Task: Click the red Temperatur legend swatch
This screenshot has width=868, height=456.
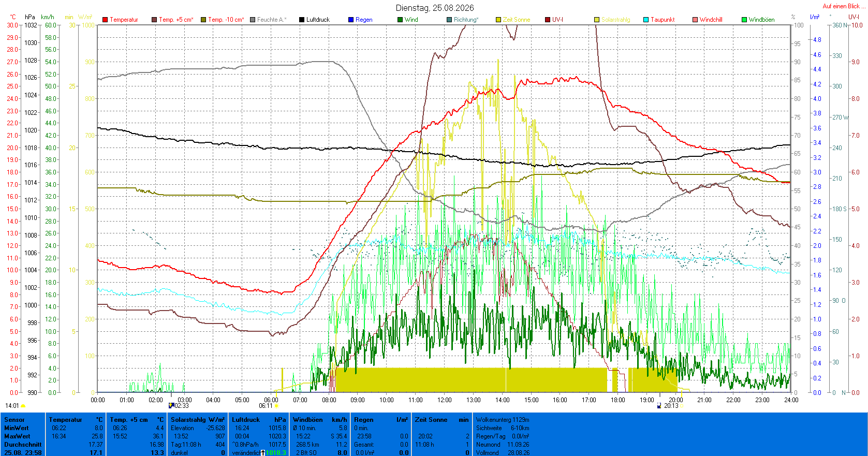Action: point(105,20)
